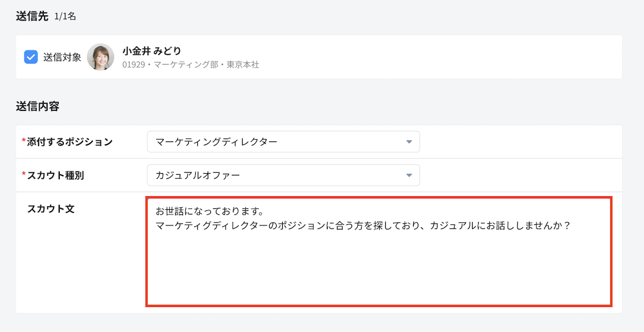Open the マーケティングディレクター position dropdown
644x332 pixels.
point(283,142)
